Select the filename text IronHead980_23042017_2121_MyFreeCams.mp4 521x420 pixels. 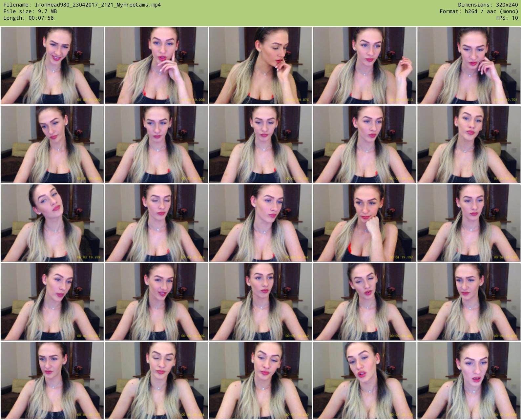point(98,5)
